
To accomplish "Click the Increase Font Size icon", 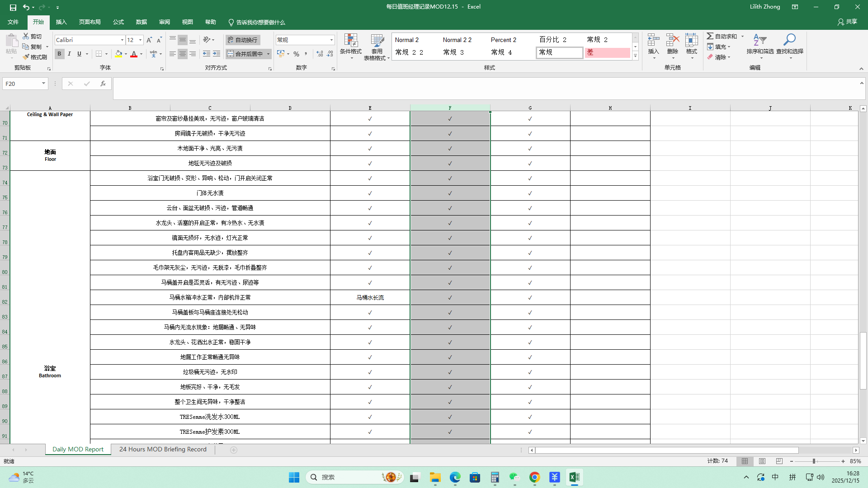I will 149,40.
